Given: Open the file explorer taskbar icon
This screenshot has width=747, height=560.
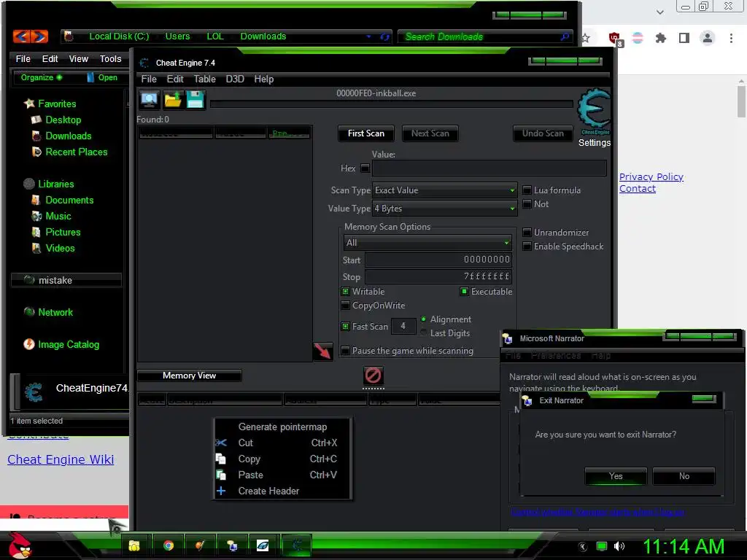Looking at the screenshot, I should (x=134, y=545).
